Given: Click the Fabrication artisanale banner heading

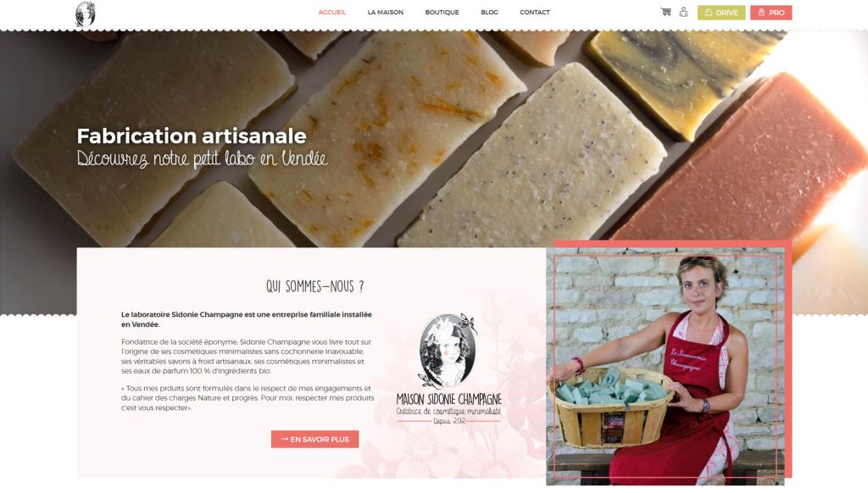Looking at the screenshot, I should tap(192, 136).
